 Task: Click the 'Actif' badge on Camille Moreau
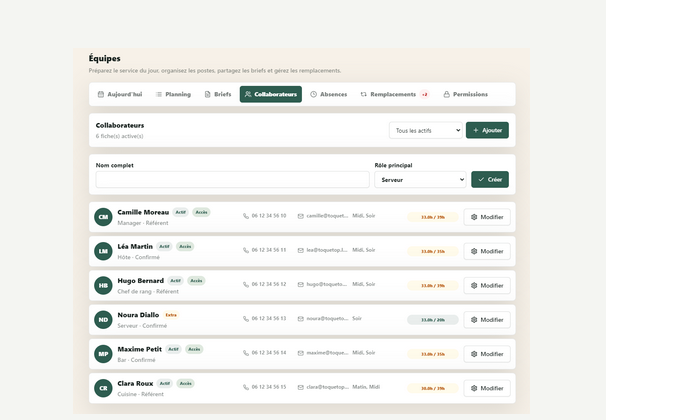180,212
